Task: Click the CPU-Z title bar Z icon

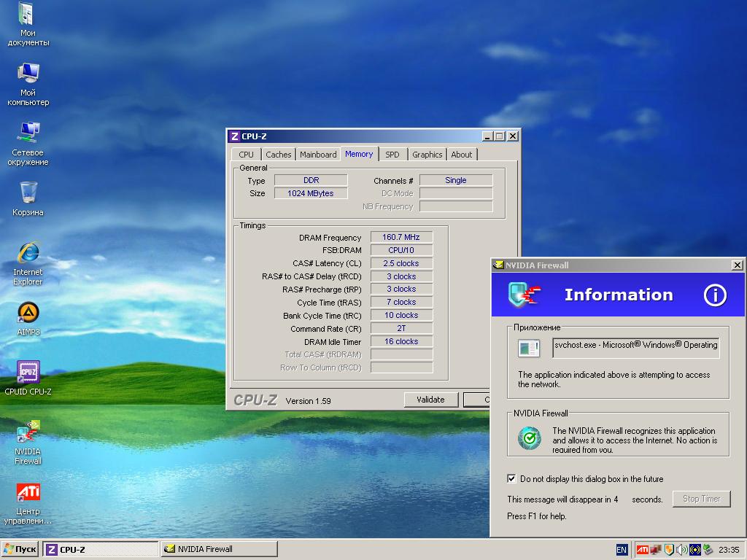Action: click(234, 136)
